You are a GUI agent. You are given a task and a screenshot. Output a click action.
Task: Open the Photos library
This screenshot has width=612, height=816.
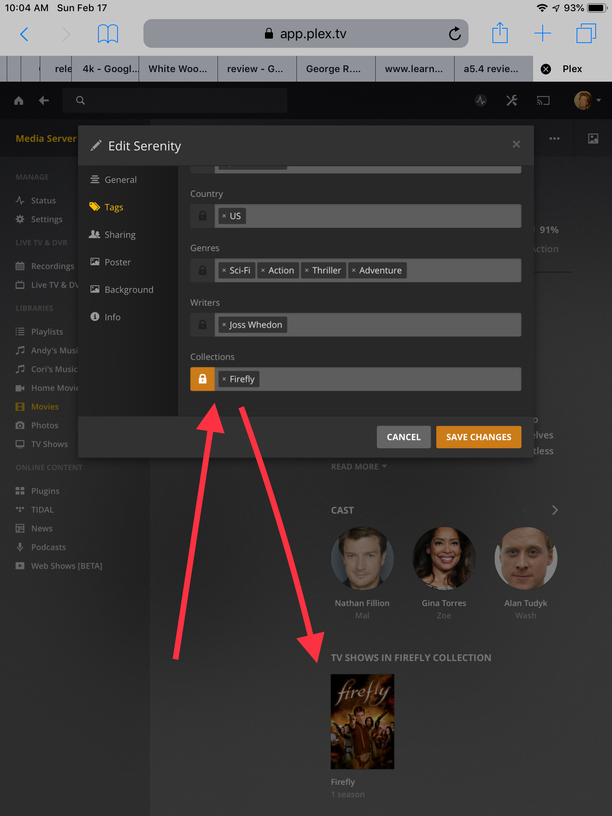(36, 425)
